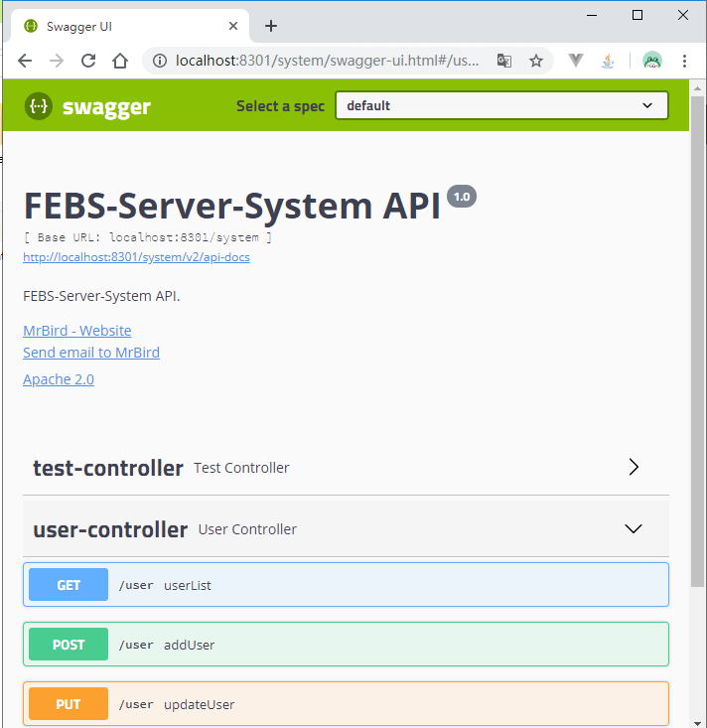Click the browser forward arrow
The width and height of the screenshot is (707, 728).
point(57,61)
